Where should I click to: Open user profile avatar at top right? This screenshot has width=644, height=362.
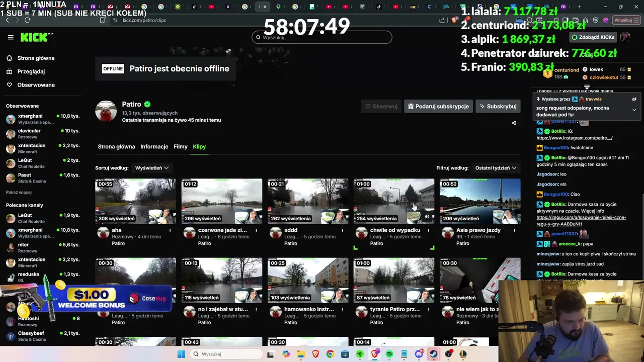point(625,37)
